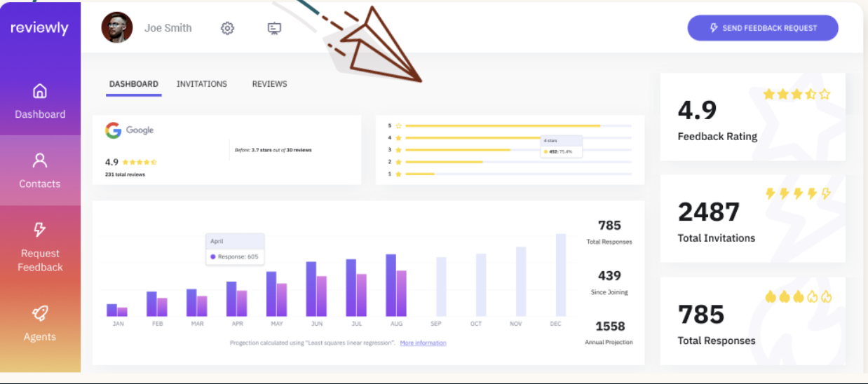
Task: Click the 5 star rating bar
Action: point(519,126)
